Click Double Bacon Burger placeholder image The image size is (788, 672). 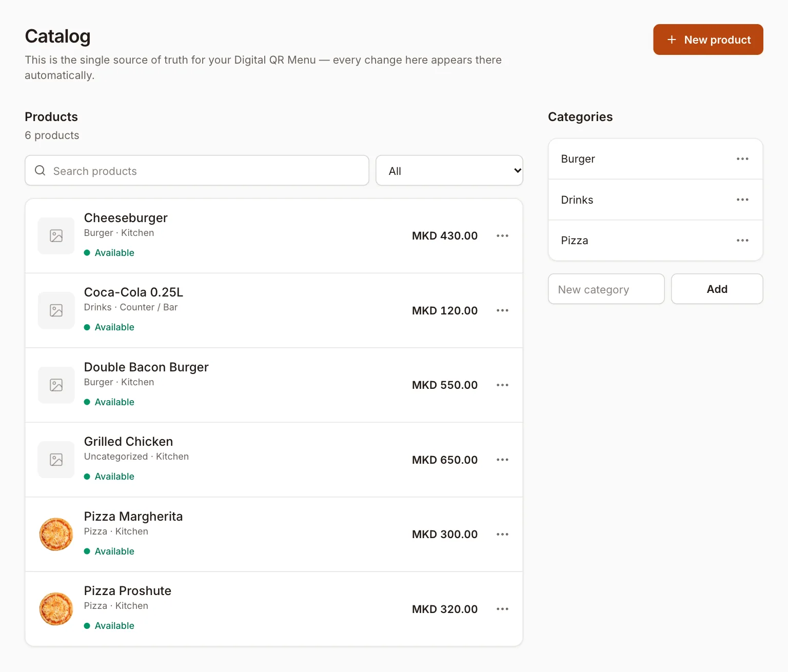(x=56, y=385)
